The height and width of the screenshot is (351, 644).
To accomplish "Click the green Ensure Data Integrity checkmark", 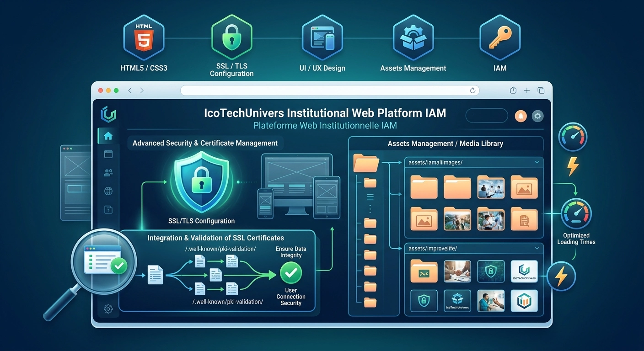I will 291,273.
